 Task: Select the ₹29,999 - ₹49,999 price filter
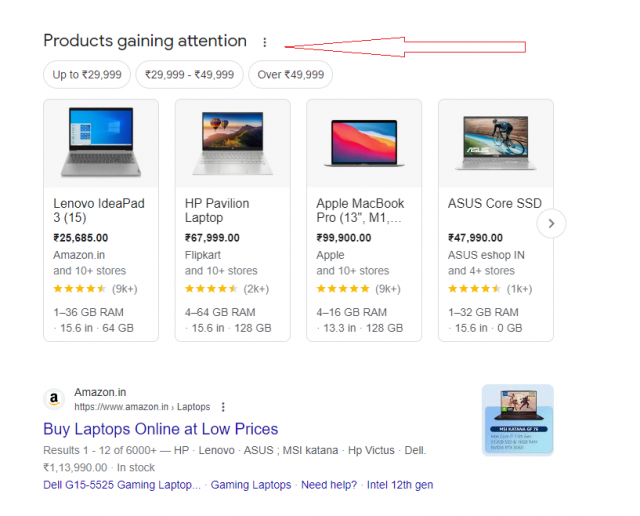(189, 74)
